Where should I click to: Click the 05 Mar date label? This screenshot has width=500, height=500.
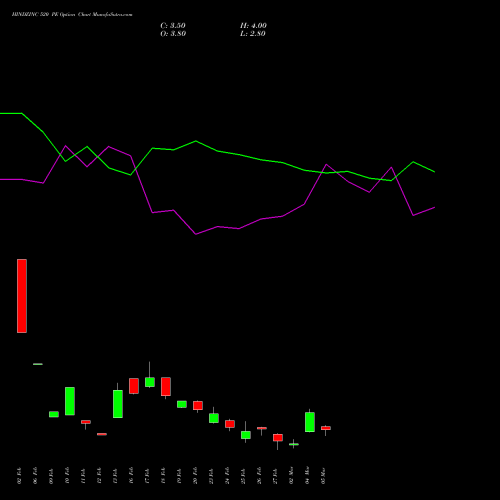[323, 476]
